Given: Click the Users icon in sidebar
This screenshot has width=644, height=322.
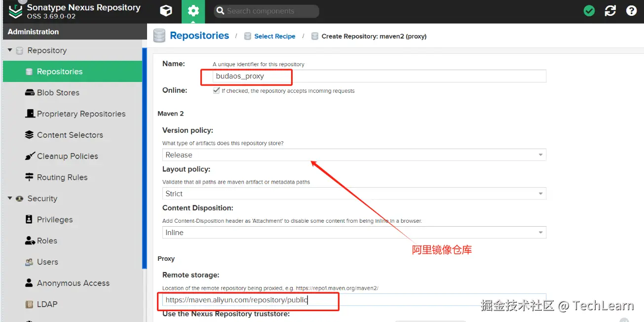Looking at the screenshot, I should (x=29, y=262).
